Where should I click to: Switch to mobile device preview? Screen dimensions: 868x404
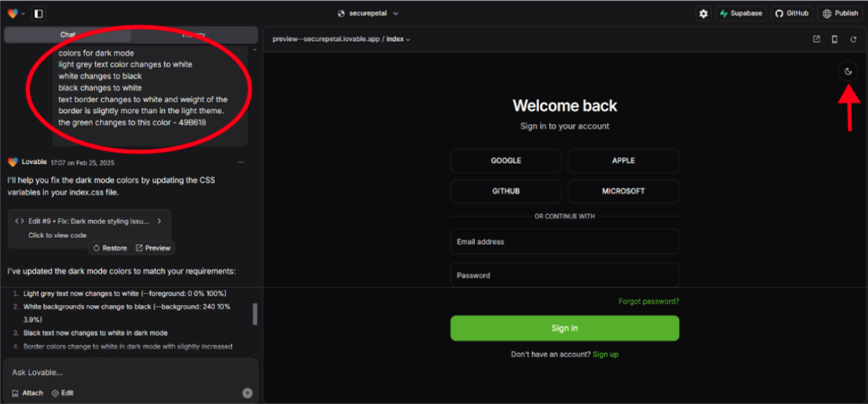pyautogui.click(x=834, y=39)
